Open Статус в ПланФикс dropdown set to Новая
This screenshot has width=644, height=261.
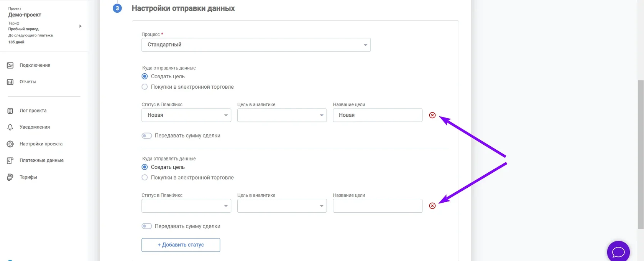[186, 115]
